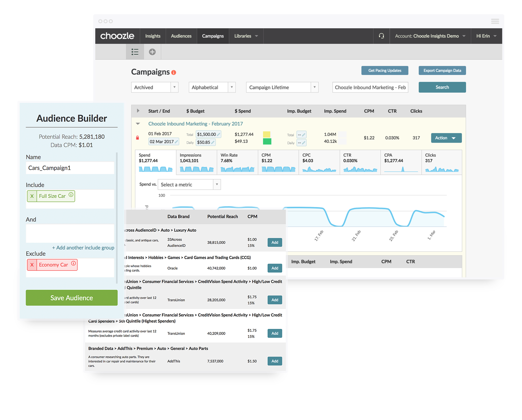The image size is (522, 420).
Task: Click the info icon on Full Size Car
Action: (71, 195)
